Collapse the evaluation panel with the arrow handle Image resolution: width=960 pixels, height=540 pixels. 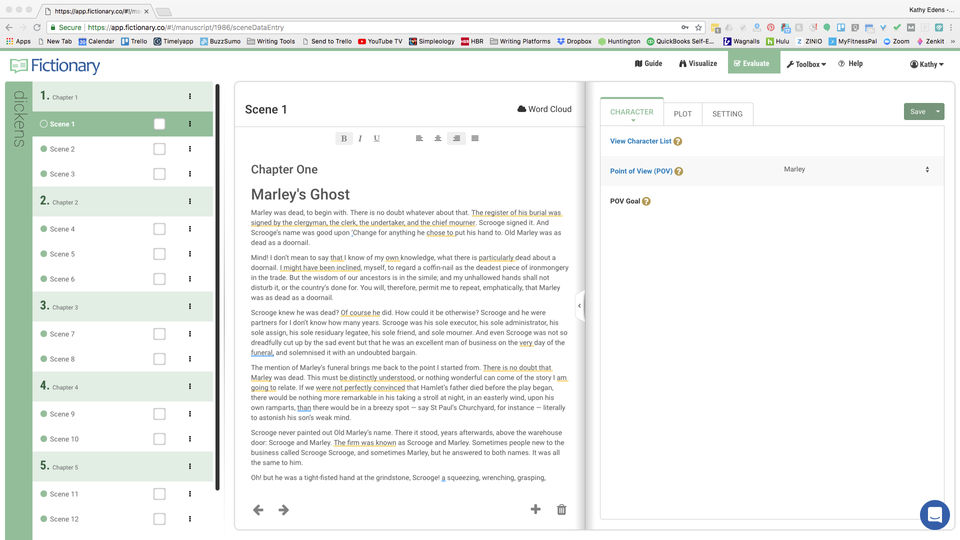579,306
